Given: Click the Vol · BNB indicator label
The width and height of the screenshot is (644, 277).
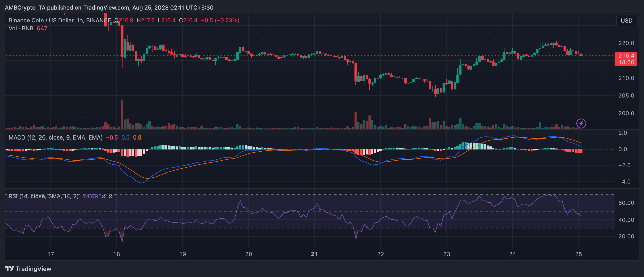Looking at the screenshot, I should [x=21, y=28].
